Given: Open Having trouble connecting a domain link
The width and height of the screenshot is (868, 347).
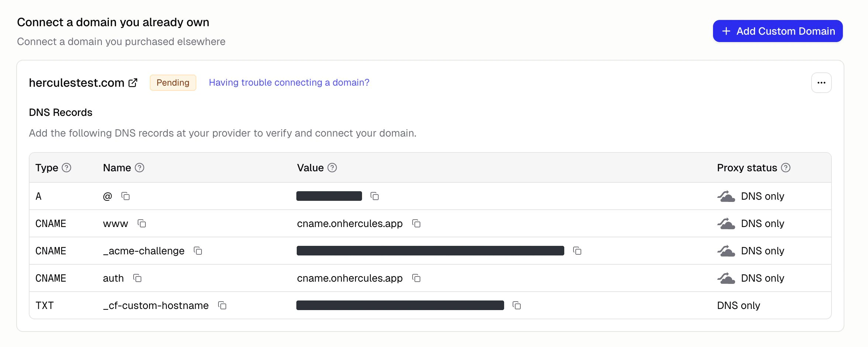Looking at the screenshot, I should click(289, 82).
